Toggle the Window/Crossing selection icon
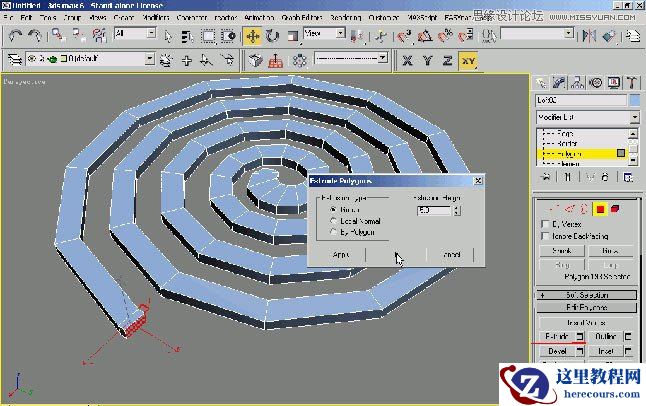The image size is (646, 406). point(228,36)
